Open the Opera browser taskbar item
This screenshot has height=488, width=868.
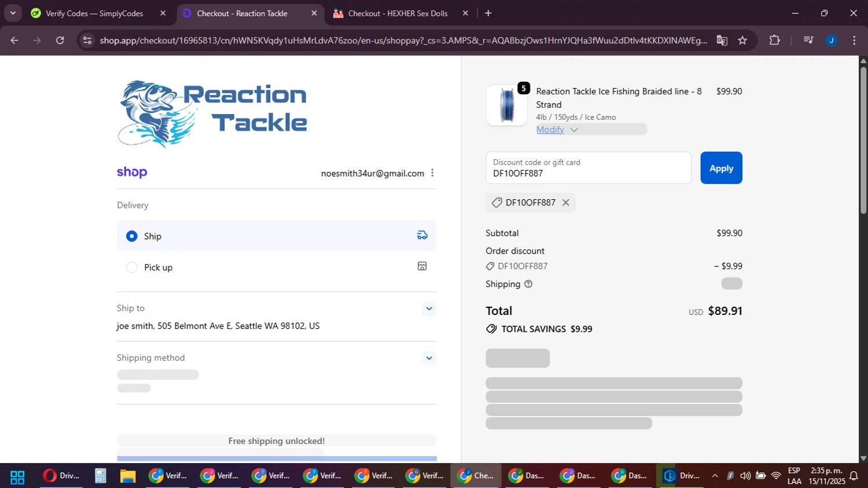(x=61, y=476)
